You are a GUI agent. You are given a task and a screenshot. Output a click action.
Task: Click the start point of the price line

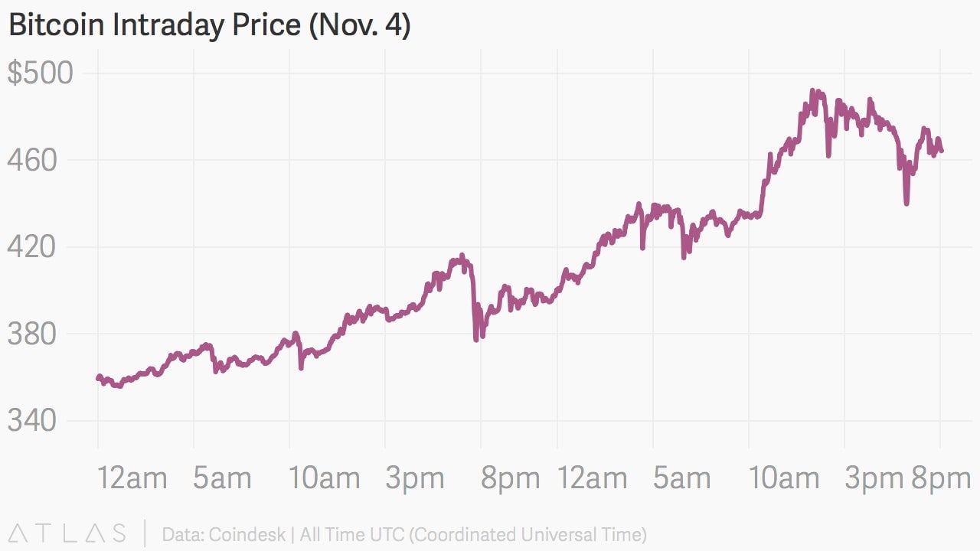coord(99,378)
